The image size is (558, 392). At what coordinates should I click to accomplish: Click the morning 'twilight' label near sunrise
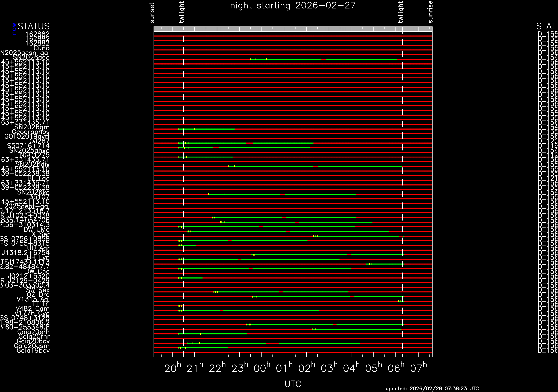(x=401, y=12)
